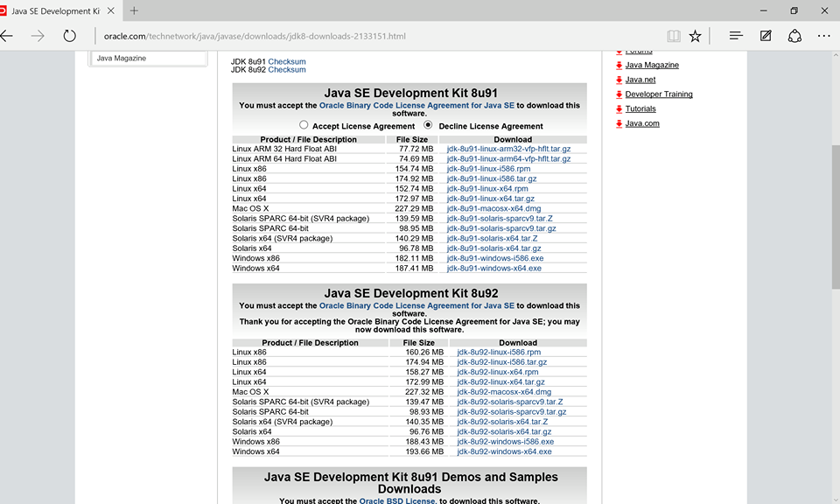Open the More actions ellipsis menu
This screenshot has width=840, height=504.
(x=824, y=36)
